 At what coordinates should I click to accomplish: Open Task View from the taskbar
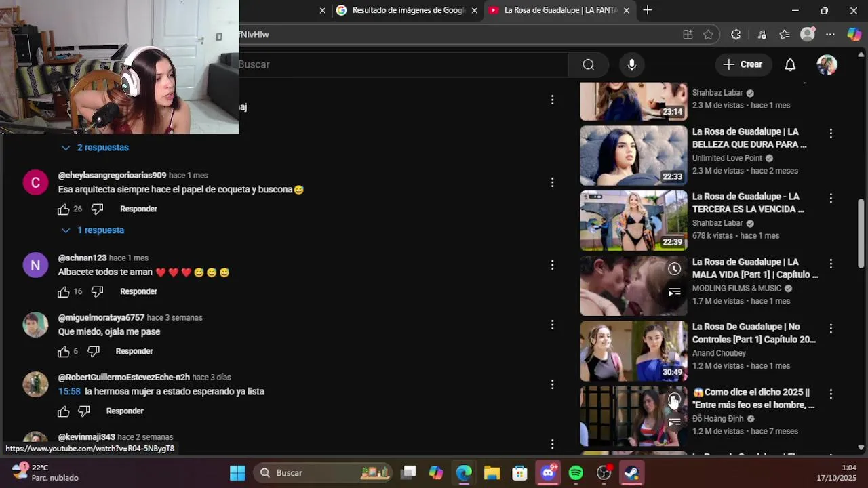[408, 472]
